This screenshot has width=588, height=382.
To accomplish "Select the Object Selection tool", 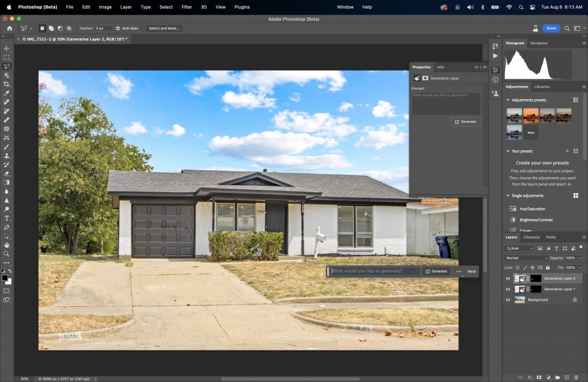I will (x=6, y=75).
